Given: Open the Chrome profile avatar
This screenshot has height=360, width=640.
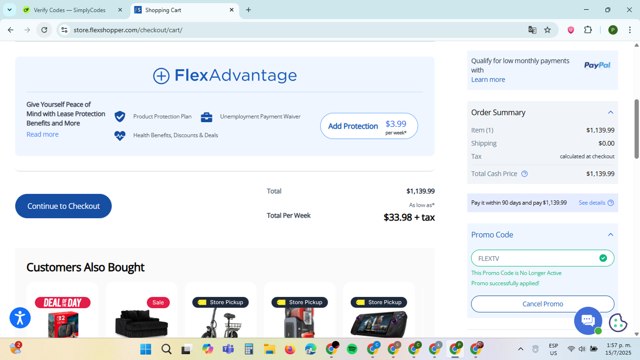Looking at the screenshot, I should [x=613, y=30].
